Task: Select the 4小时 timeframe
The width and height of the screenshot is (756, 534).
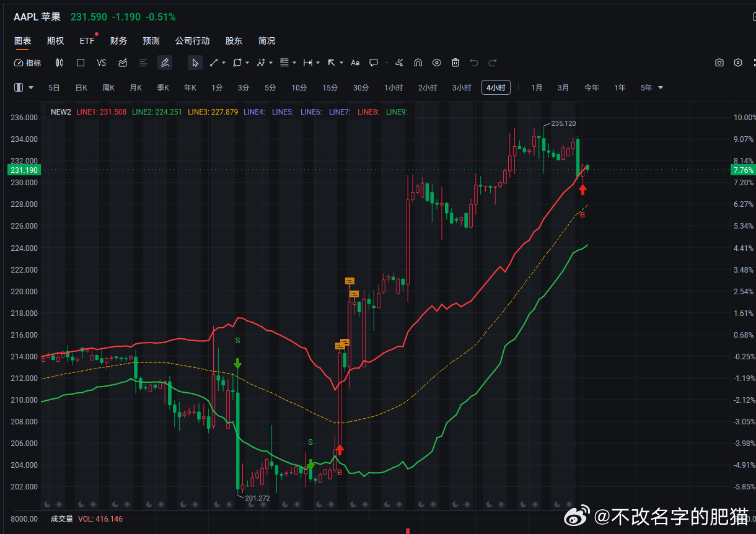Action: tap(496, 87)
